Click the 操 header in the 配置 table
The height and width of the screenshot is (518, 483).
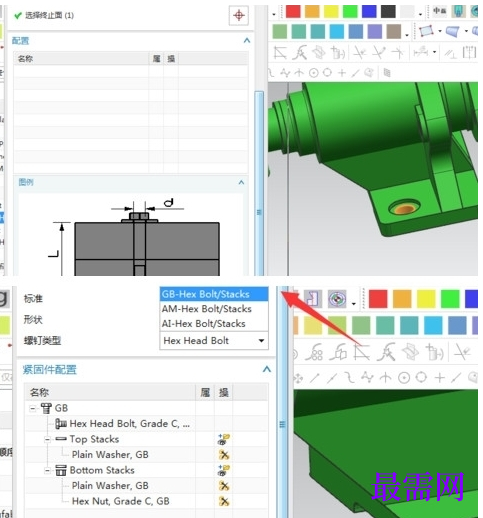click(x=171, y=59)
